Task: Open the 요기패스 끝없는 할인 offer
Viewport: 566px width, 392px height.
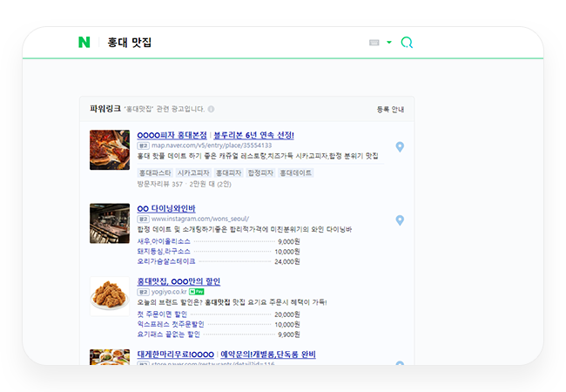Action: [x=168, y=335]
